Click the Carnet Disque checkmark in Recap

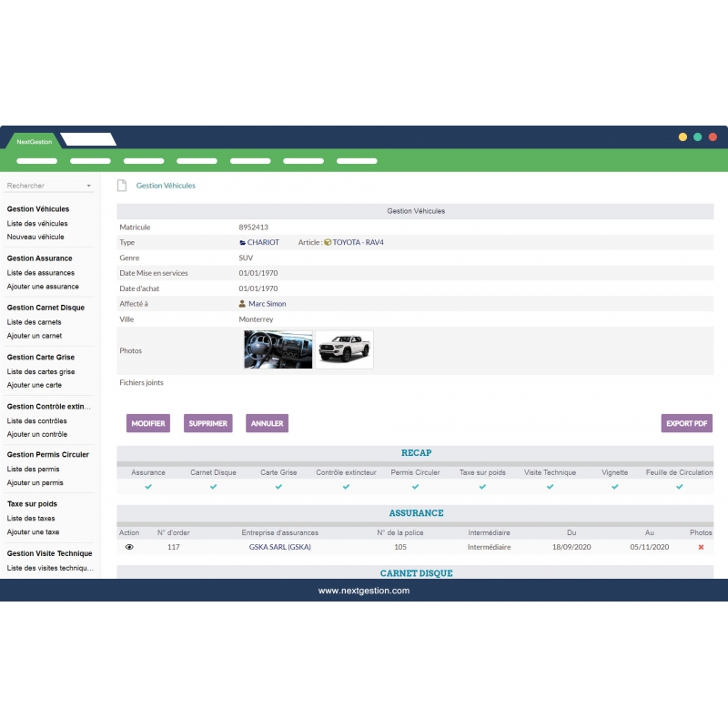212,487
